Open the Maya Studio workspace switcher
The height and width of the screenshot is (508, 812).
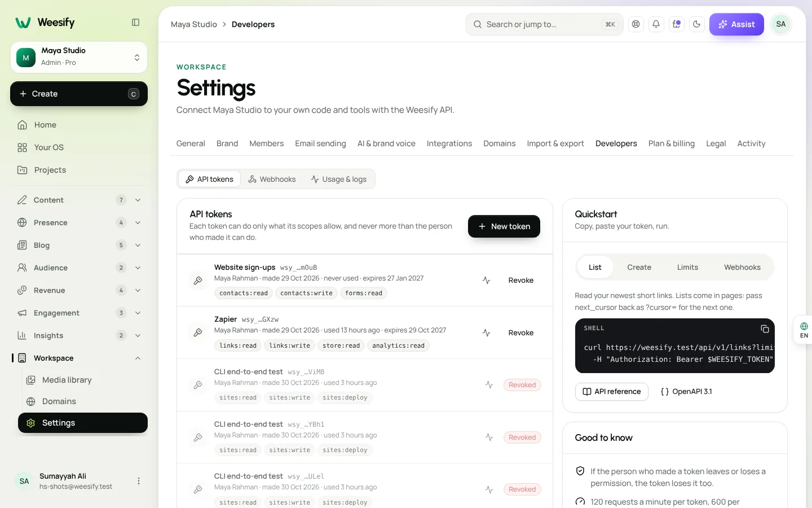tap(79, 57)
